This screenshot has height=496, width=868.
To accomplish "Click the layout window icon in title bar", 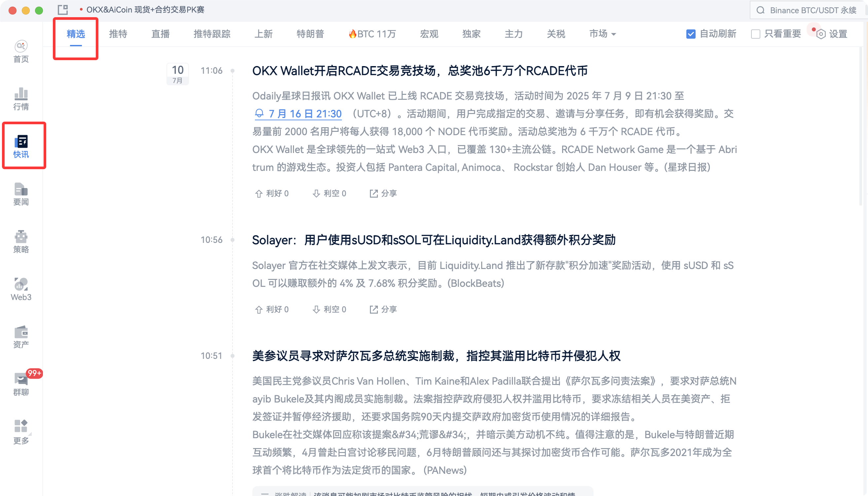I will 63,10.
